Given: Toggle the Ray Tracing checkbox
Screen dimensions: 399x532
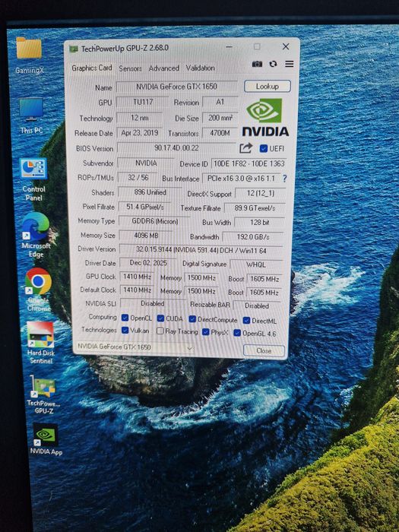Looking at the screenshot, I should tap(160, 331).
